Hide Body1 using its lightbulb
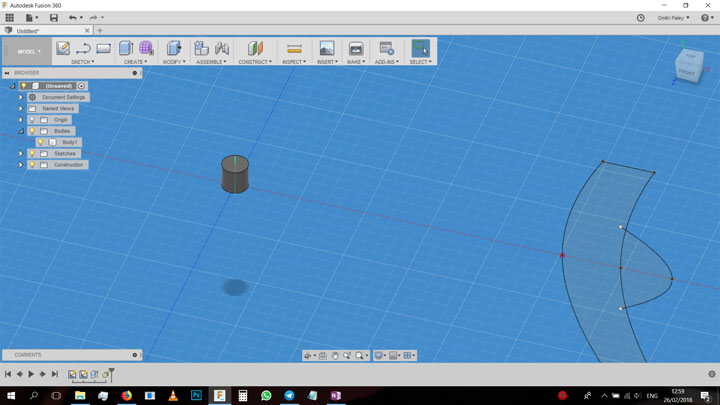 click(x=40, y=142)
